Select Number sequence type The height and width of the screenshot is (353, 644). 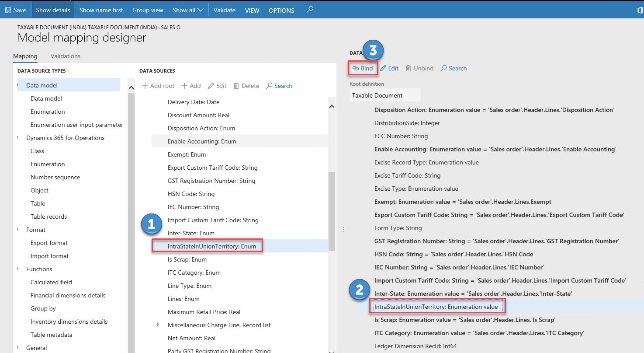tap(55, 177)
